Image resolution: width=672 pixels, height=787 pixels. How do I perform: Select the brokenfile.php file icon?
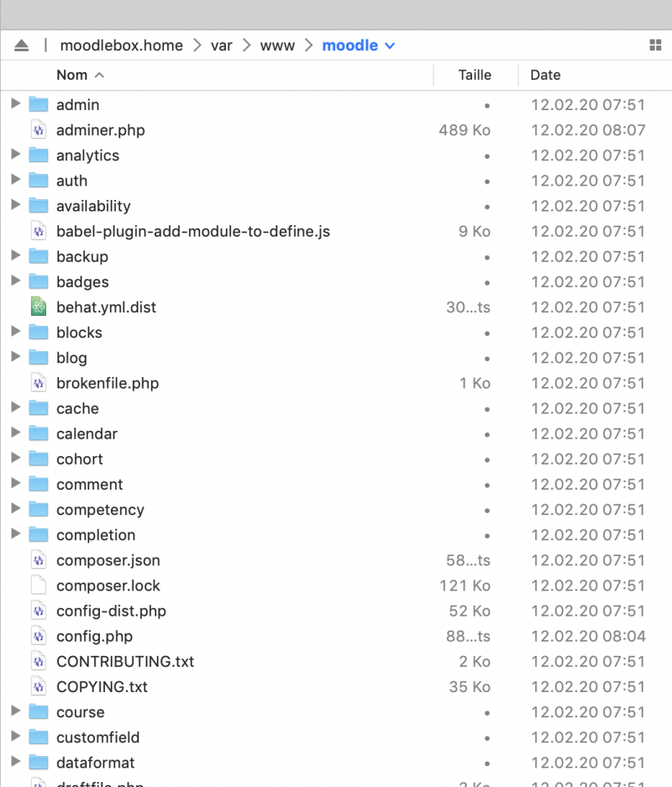pos(39,384)
